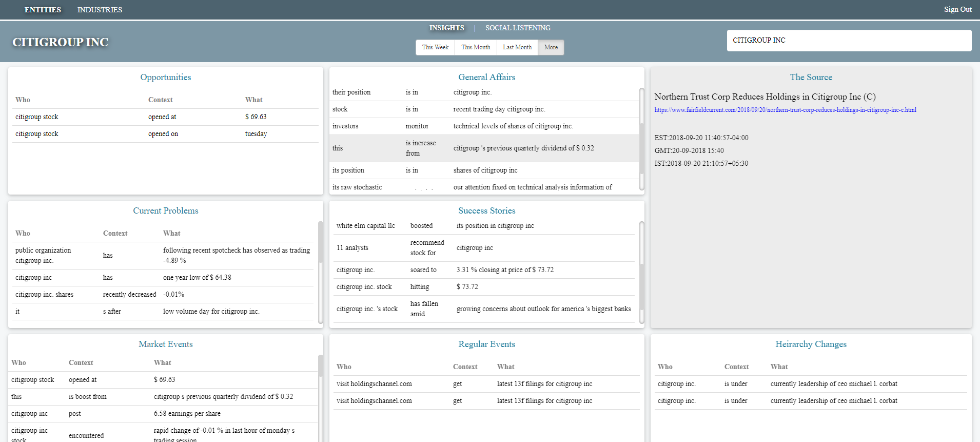
Task: Click the 'investors monitor technical levels' row
Action: 484,126
